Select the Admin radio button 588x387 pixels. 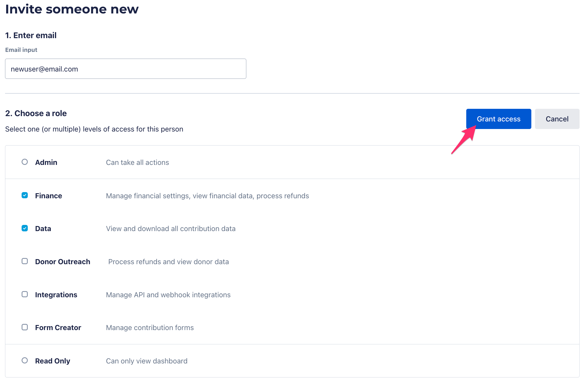[25, 162]
